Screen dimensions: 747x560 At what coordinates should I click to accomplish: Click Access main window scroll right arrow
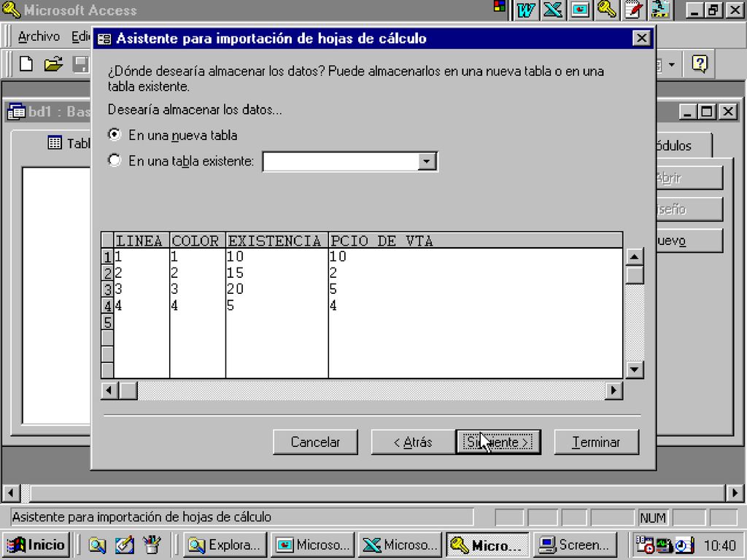point(735,492)
